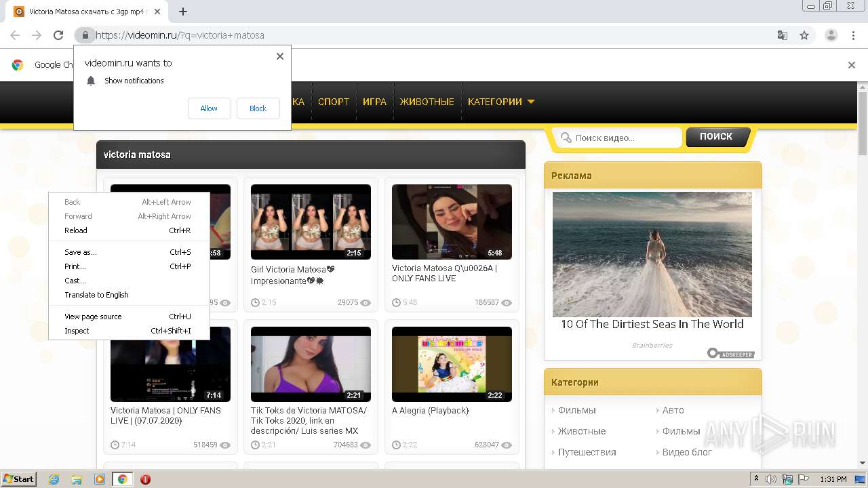Open 'Tik Toks de Victoria MATOSA' title link

pos(309,420)
